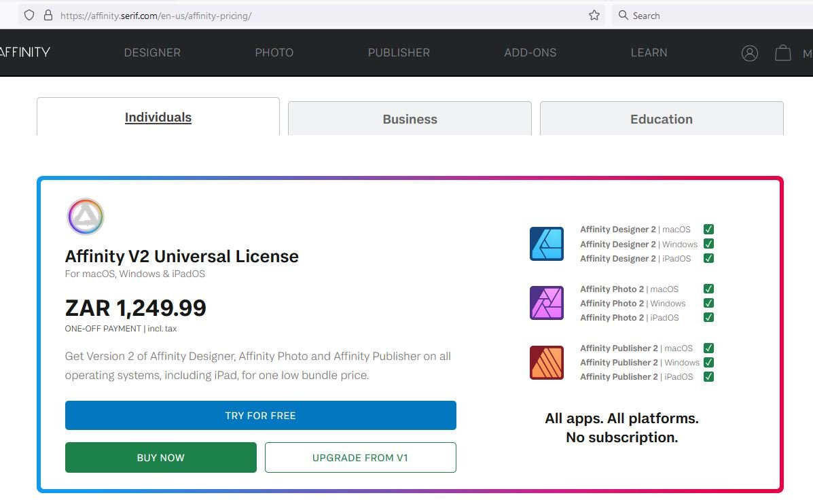The width and height of the screenshot is (813, 504).
Task: Click the Publisher 2 iPadOS checkmark
Action: 709,376
